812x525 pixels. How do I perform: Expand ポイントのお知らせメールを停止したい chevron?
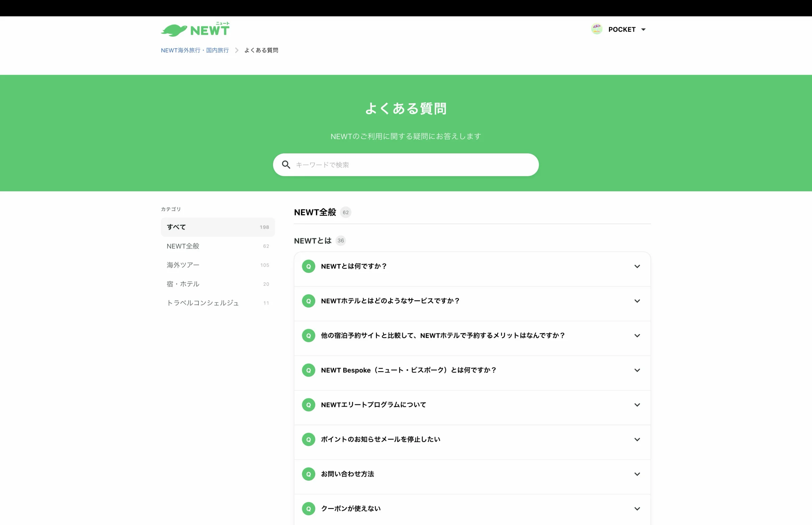pyautogui.click(x=637, y=440)
